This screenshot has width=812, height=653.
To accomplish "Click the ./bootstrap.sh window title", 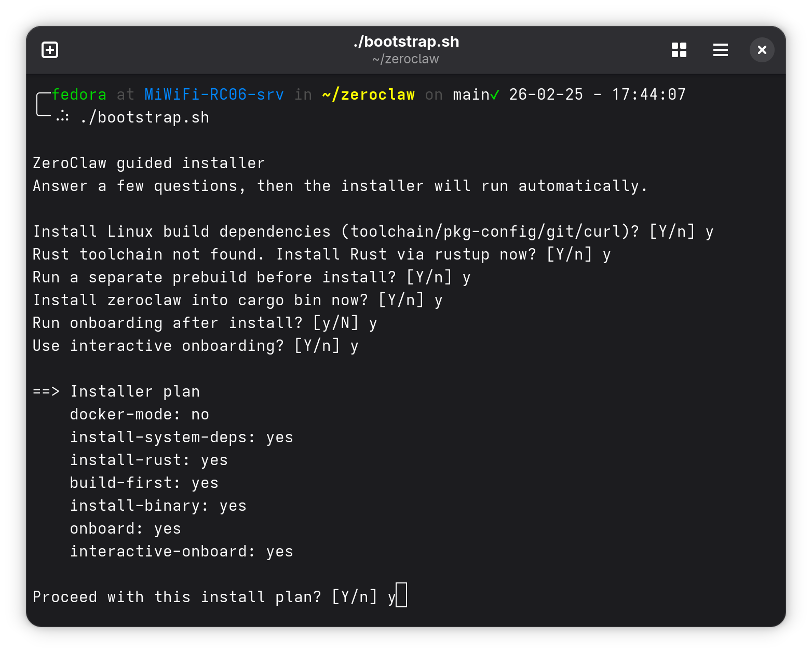I will (406, 42).
